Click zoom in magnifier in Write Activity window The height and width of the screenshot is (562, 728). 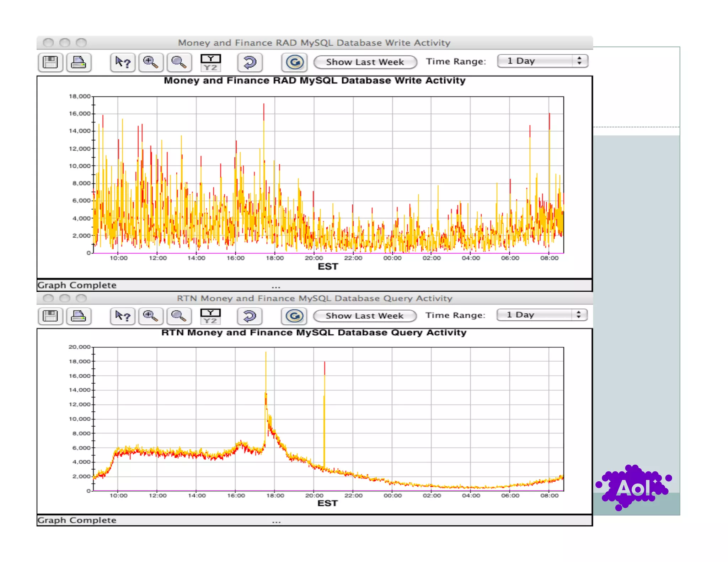click(151, 62)
